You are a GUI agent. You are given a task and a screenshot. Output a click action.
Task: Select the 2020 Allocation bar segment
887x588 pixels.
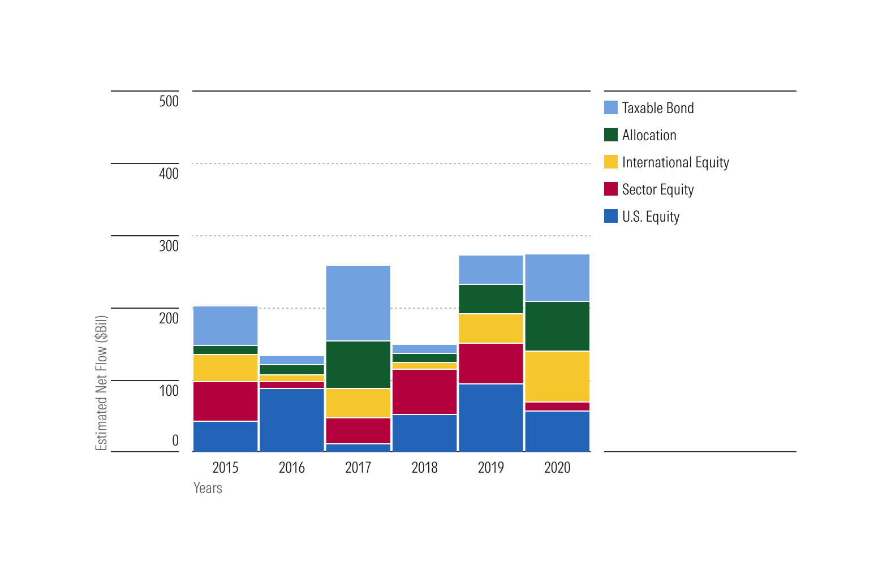pos(558,326)
